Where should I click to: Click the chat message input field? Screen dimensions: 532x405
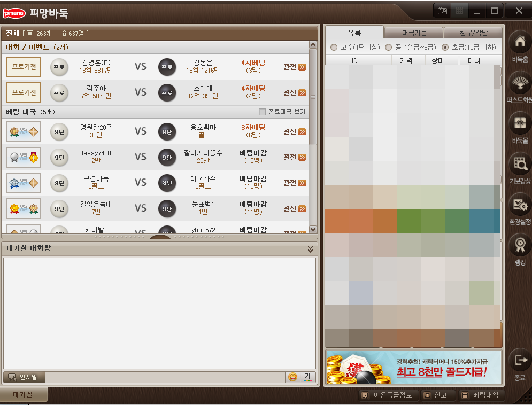(165, 377)
